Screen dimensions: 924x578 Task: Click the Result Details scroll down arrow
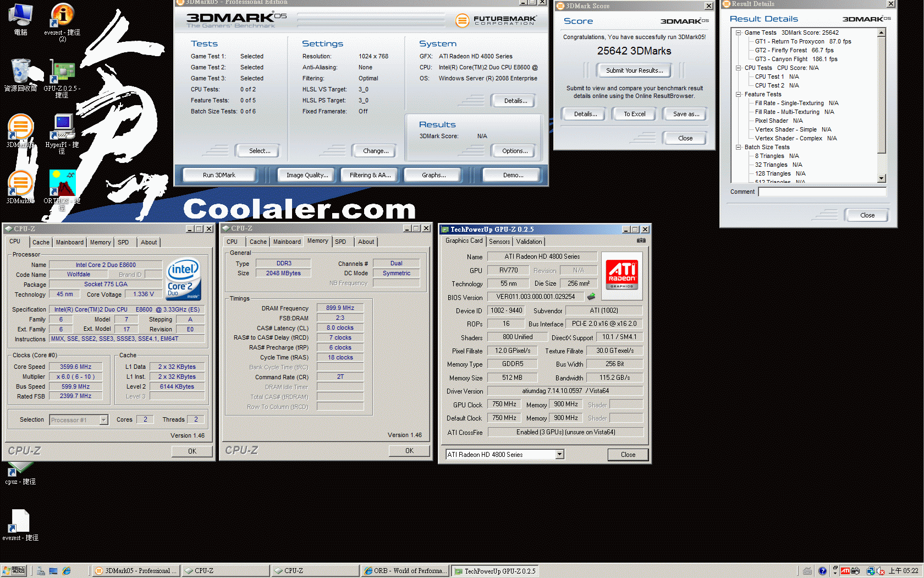pyautogui.click(x=882, y=178)
